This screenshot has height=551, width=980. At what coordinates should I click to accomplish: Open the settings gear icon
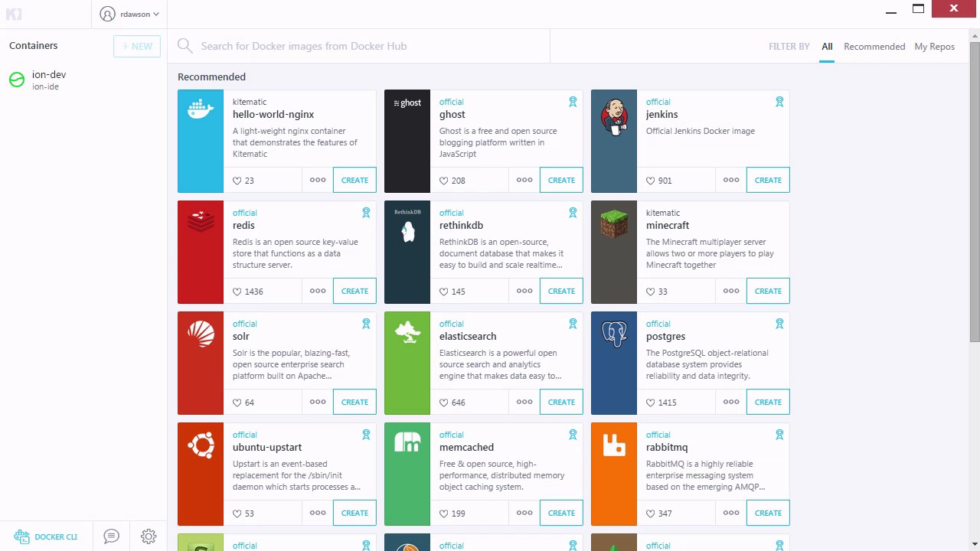pos(149,536)
